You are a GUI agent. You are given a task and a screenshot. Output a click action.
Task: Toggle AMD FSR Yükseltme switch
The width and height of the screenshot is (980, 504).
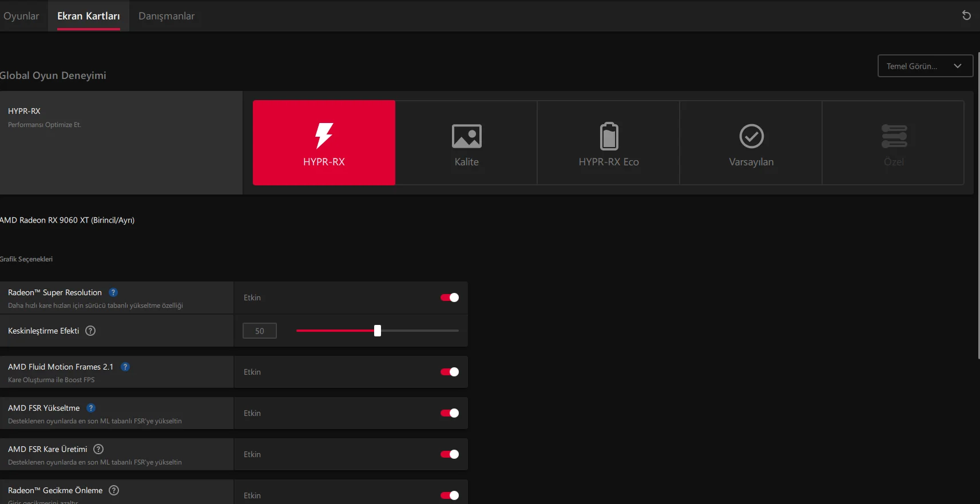(x=450, y=413)
